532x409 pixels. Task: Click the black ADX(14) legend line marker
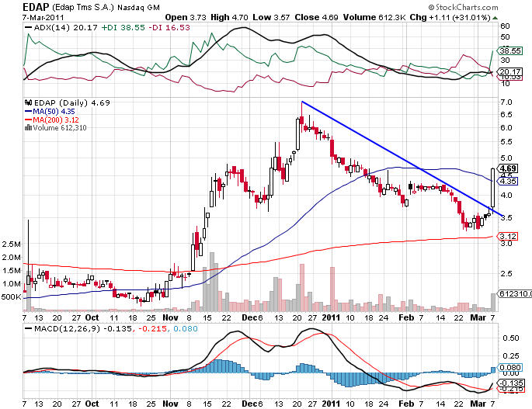(x=29, y=28)
